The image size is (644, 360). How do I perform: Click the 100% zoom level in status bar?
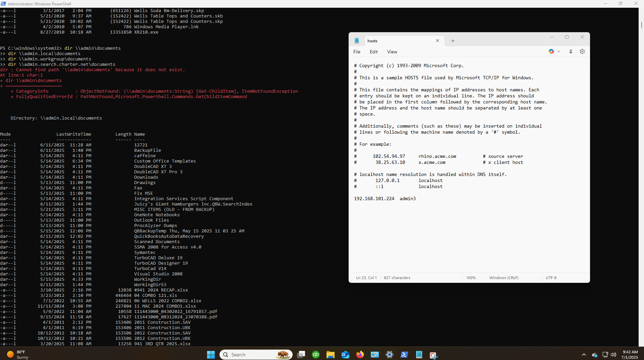(x=471, y=278)
